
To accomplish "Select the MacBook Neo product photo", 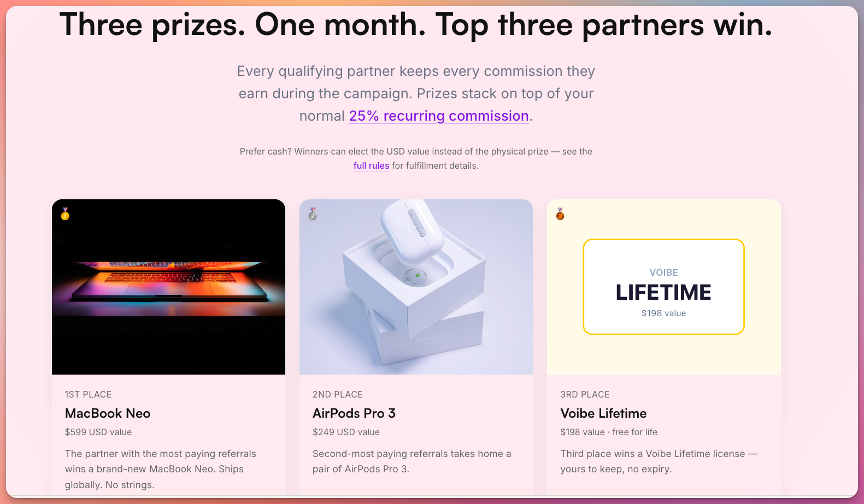I will coord(168,287).
